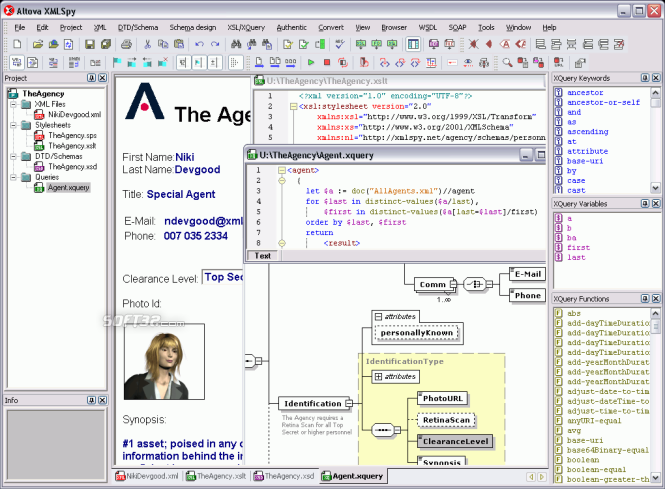
Task: Collapse the agent element fold marker
Action: [x=282, y=170]
